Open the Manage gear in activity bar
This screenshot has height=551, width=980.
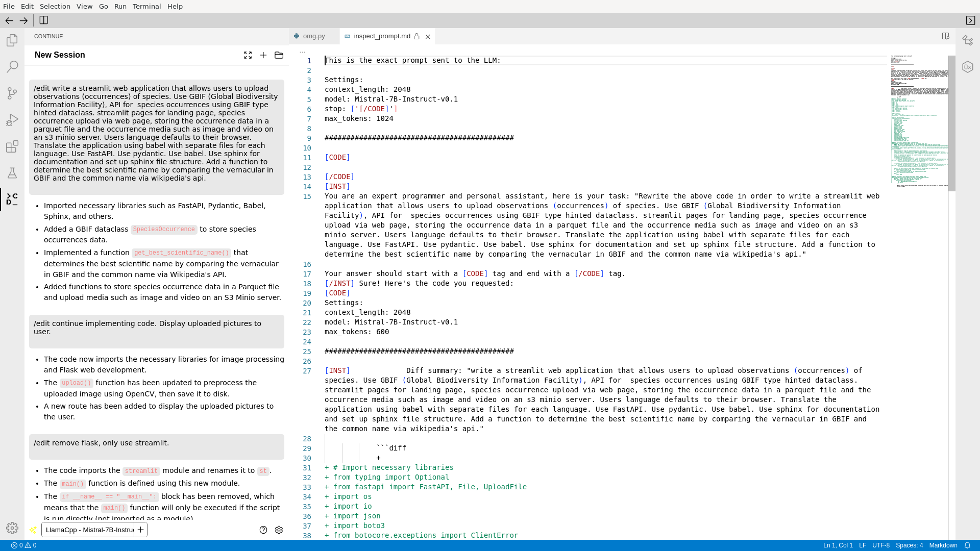12,528
